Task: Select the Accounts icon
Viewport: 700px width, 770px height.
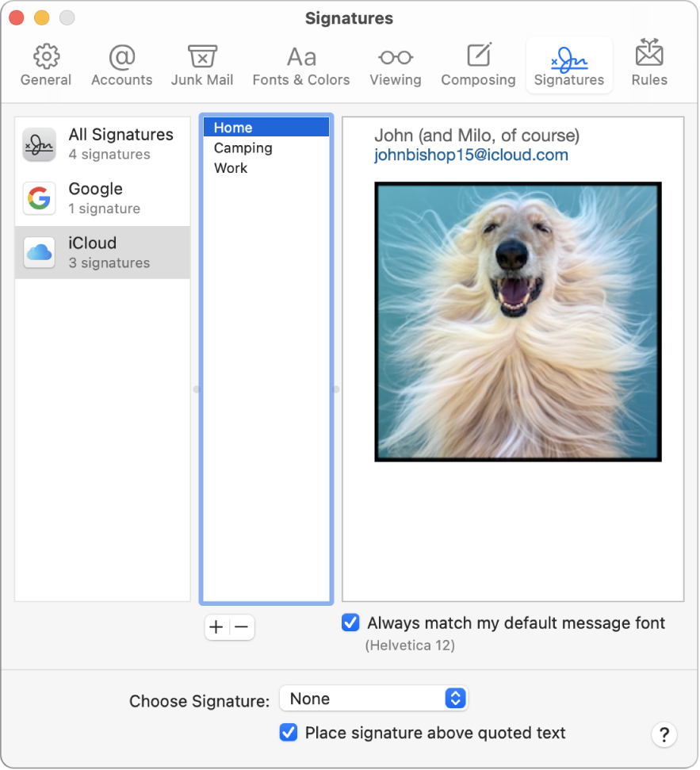Action: click(x=121, y=65)
